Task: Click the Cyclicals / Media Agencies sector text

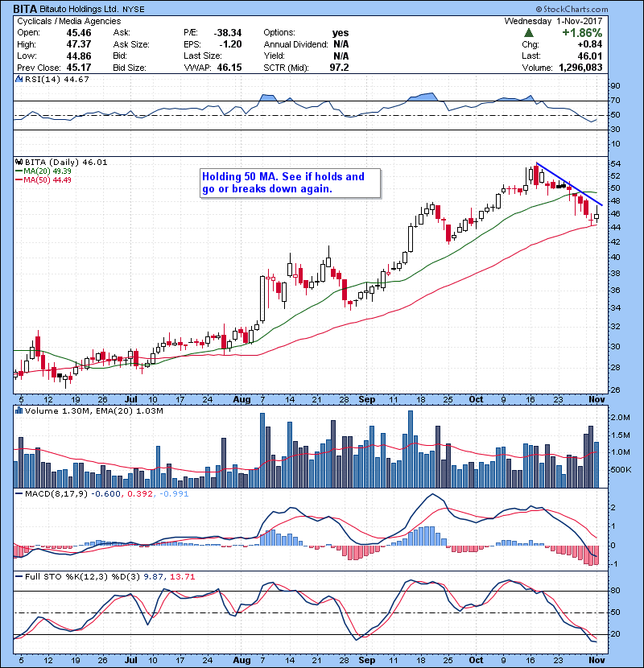Action: (x=69, y=21)
